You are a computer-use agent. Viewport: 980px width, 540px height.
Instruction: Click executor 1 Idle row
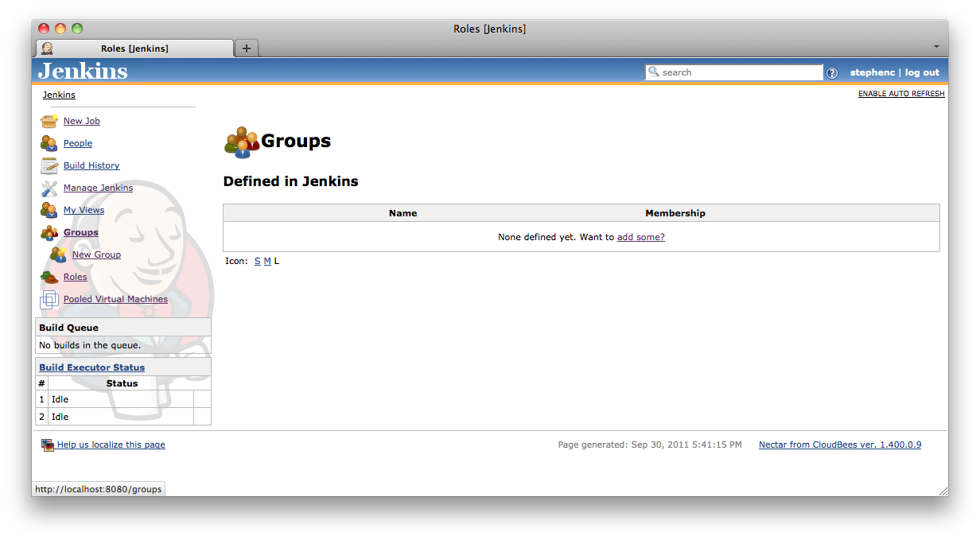point(123,399)
